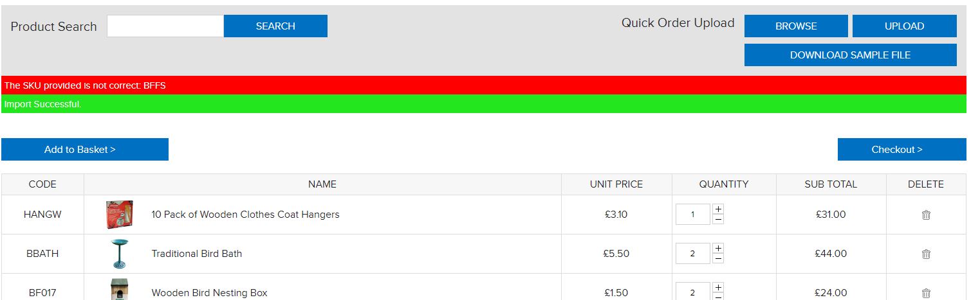
Task: Delete the Wooden Bird Nesting Box row
Action: [x=926, y=293]
